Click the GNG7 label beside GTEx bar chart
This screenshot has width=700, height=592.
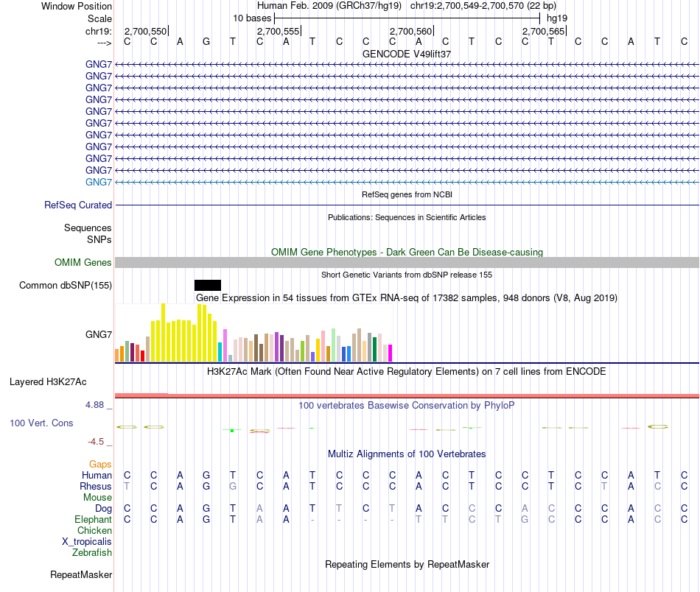tap(99, 334)
